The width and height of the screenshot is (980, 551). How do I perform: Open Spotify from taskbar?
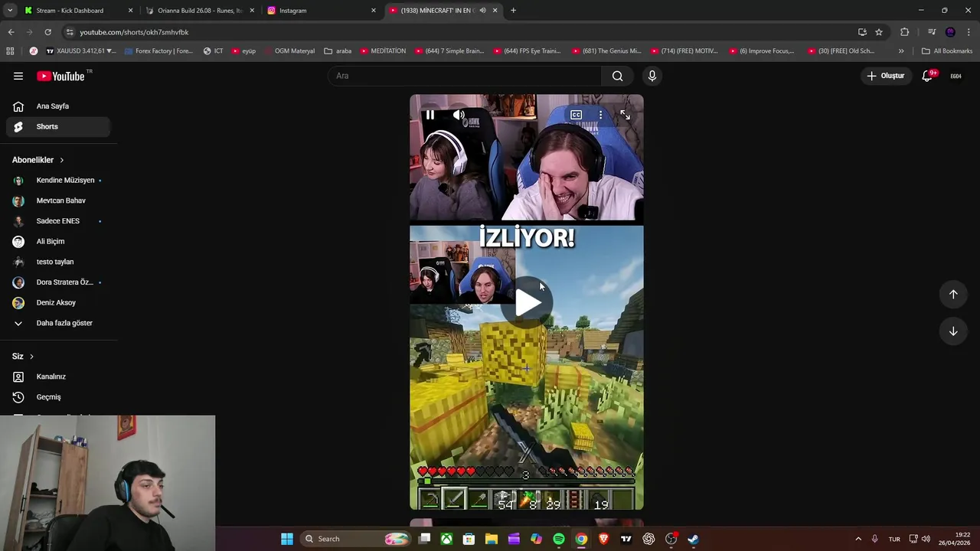pyautogui.click(x=559, y=539)
